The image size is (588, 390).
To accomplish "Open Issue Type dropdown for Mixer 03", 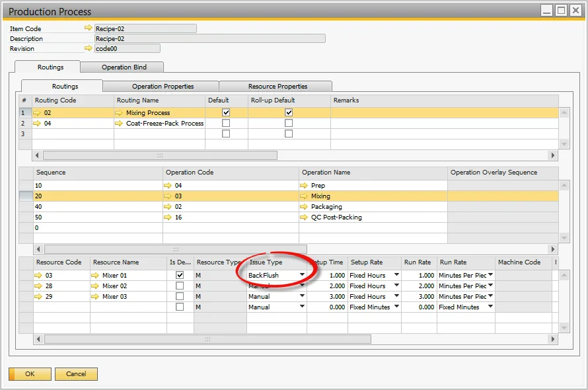I will pos(302,295).
